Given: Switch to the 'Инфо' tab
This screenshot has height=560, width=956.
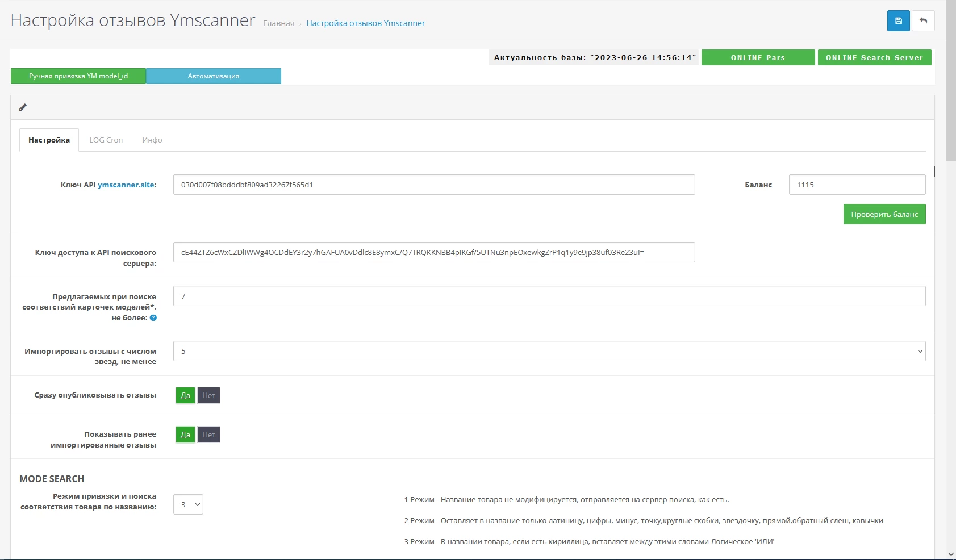Looking at the screenshot, I should click(x=152, y=140).
